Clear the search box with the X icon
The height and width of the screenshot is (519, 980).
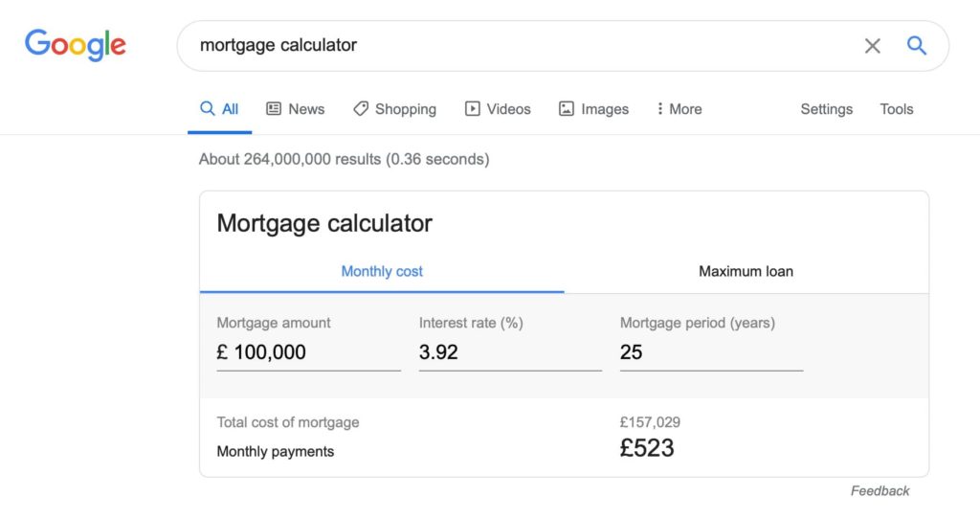pyautogui.click(x=873, y=46)
